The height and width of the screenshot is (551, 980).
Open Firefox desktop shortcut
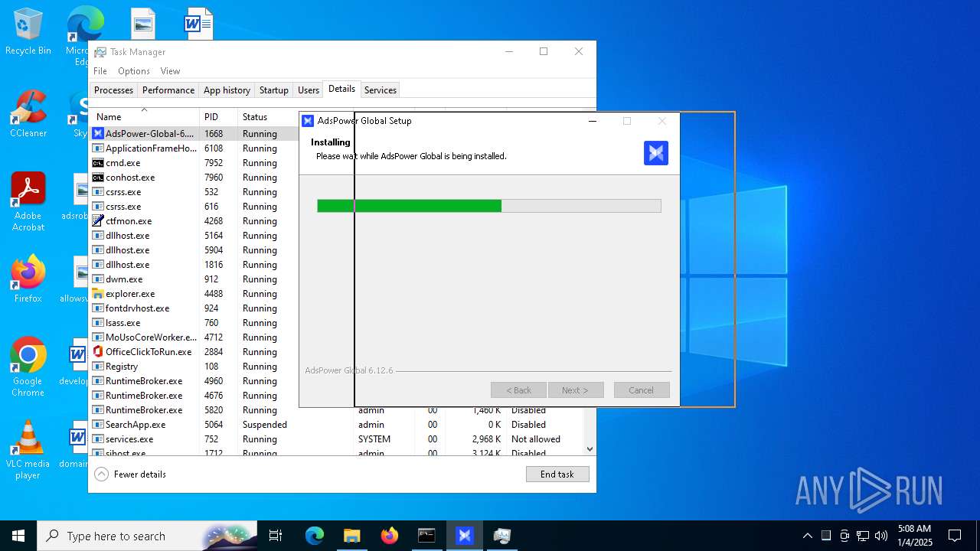28,279
